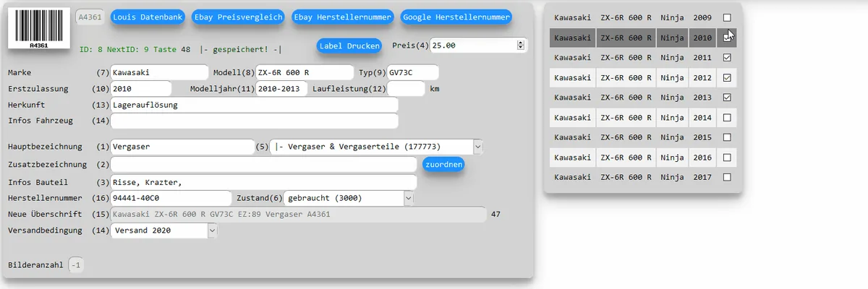Click the Infos Bauteil field Risse, Kratzer
Viewport: 868px width, 289px height.
263,182
